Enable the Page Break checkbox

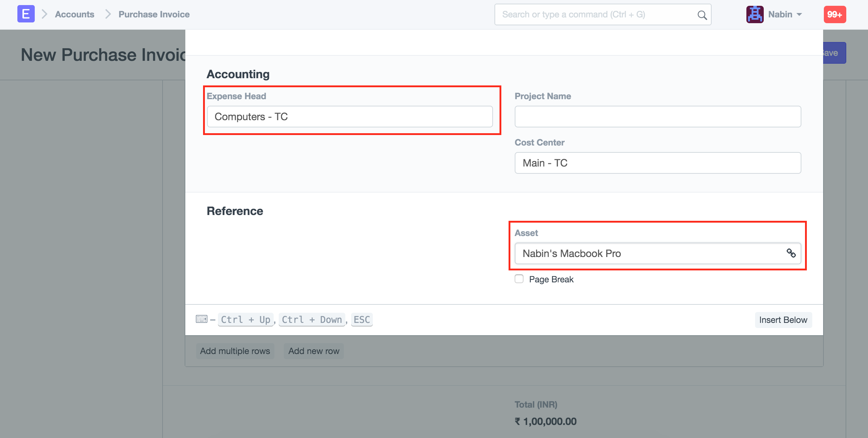tap(519, 279)
